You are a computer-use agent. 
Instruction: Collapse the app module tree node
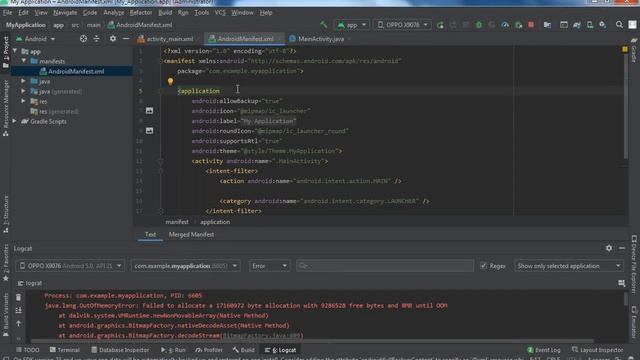[15, 51]
